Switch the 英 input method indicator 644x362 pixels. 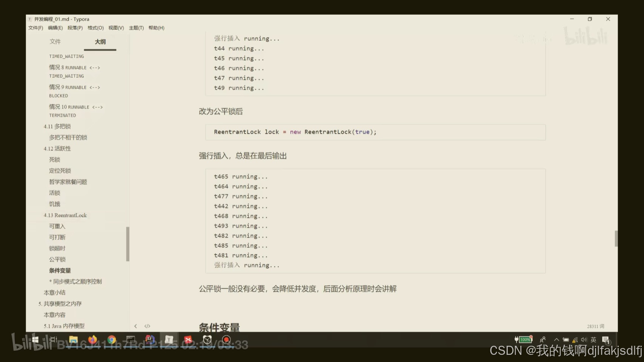coord(593,340)
